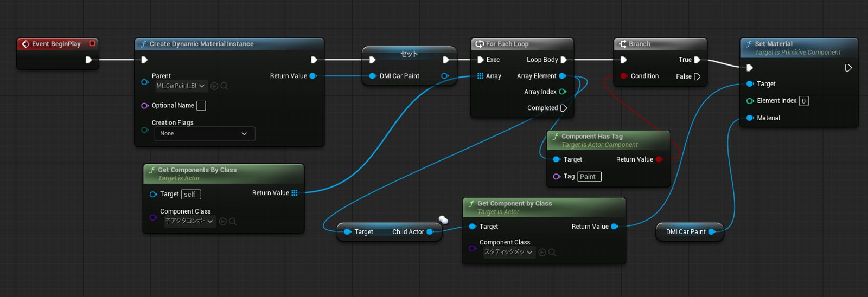This screenshot has height=297, width=868.
Task: Browse to Get Component by Class component asset
Action: click(552, 252)
